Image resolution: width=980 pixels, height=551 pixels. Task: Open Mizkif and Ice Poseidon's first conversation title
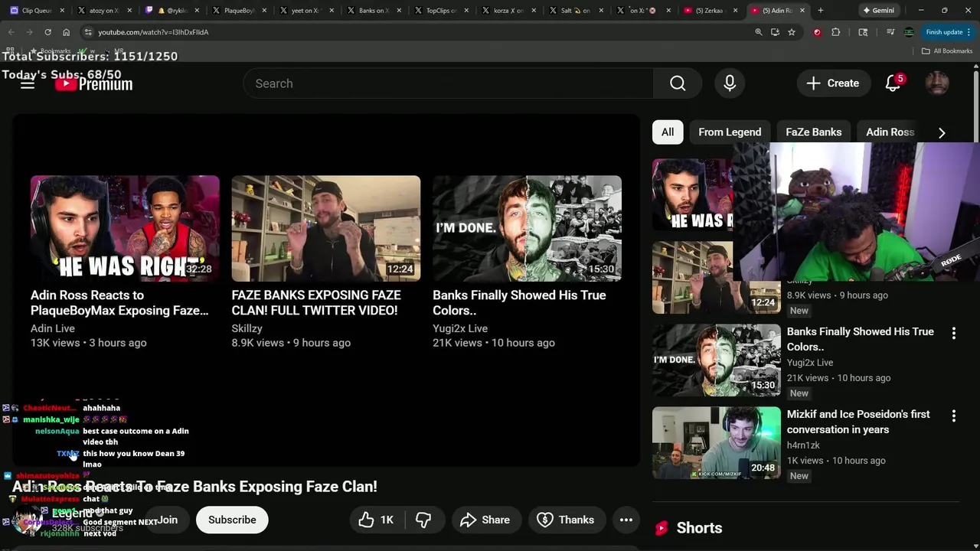(x=858, y=422)
